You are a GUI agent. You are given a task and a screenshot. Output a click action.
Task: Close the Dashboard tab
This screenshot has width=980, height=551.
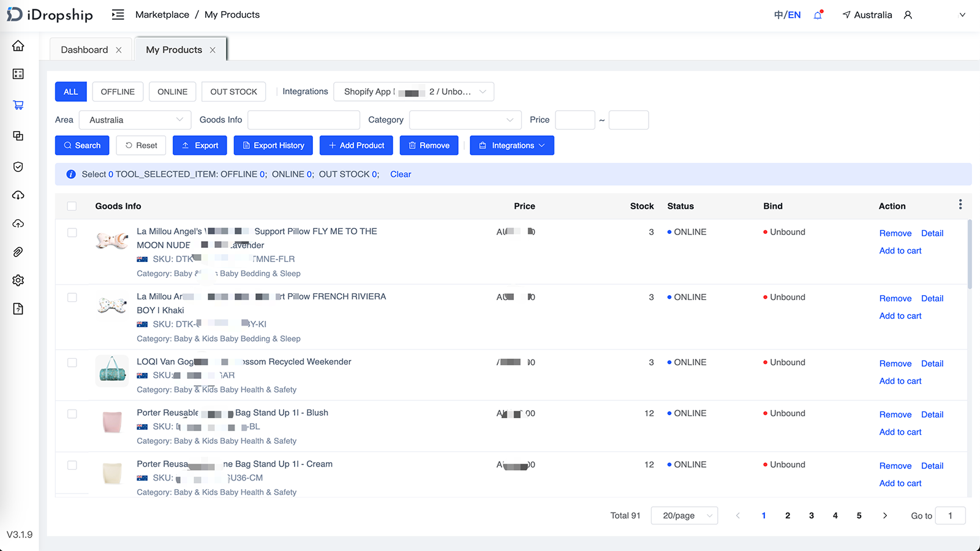click(119, 50)
